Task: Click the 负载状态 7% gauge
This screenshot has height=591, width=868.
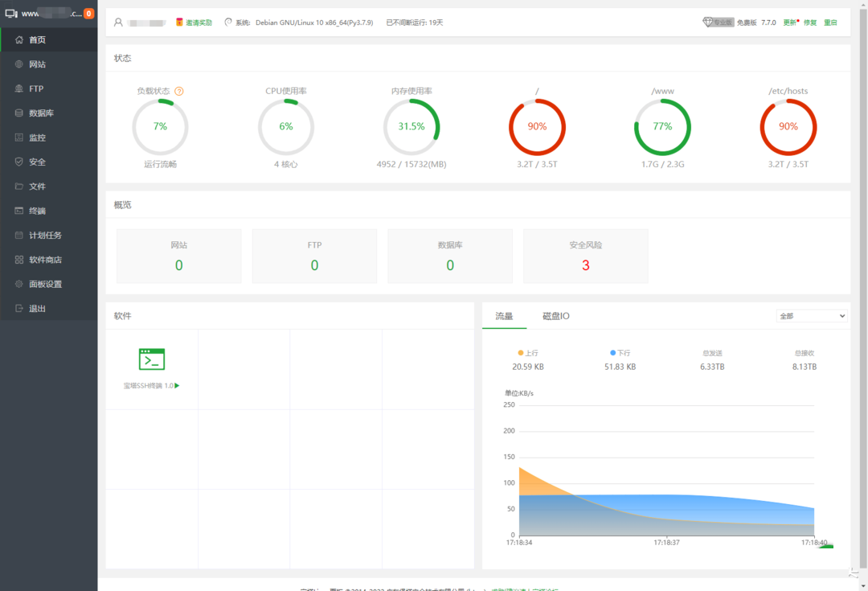Action: point(160,127)
